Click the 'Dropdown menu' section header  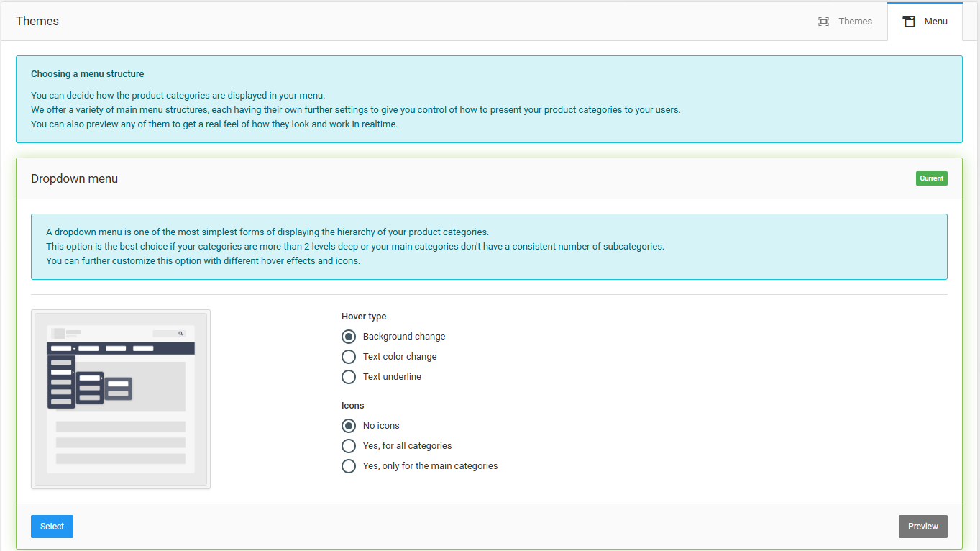pos(74,178)
